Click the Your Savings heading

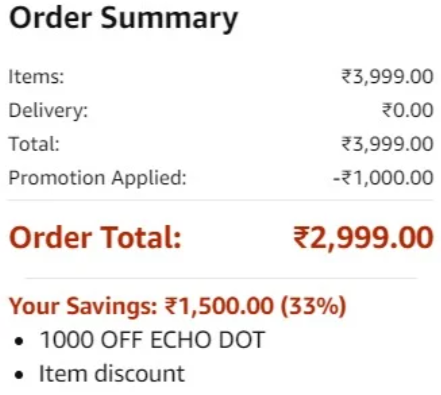[x=83, y=306]
